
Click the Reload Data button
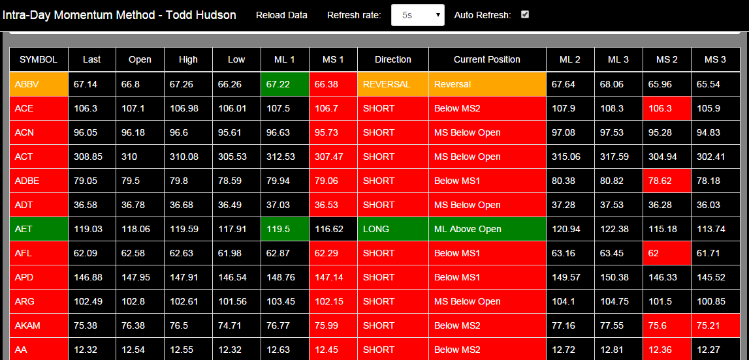(281, 15)
